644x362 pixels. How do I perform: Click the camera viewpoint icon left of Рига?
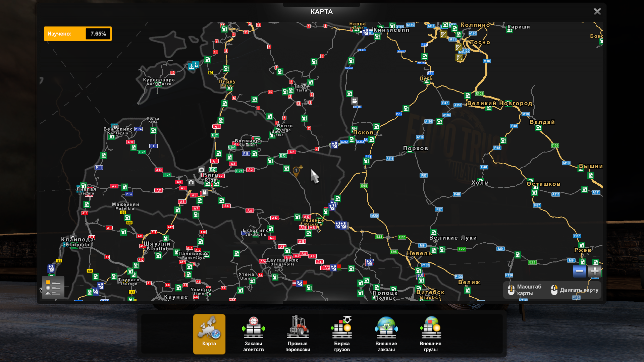coord(191,182)
